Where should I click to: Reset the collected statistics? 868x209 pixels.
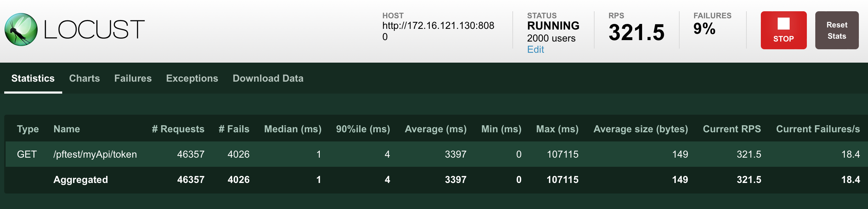click(837, 30)
